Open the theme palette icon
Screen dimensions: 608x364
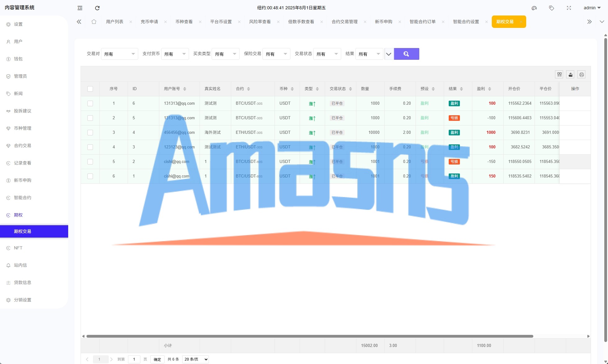click(534, 8)
